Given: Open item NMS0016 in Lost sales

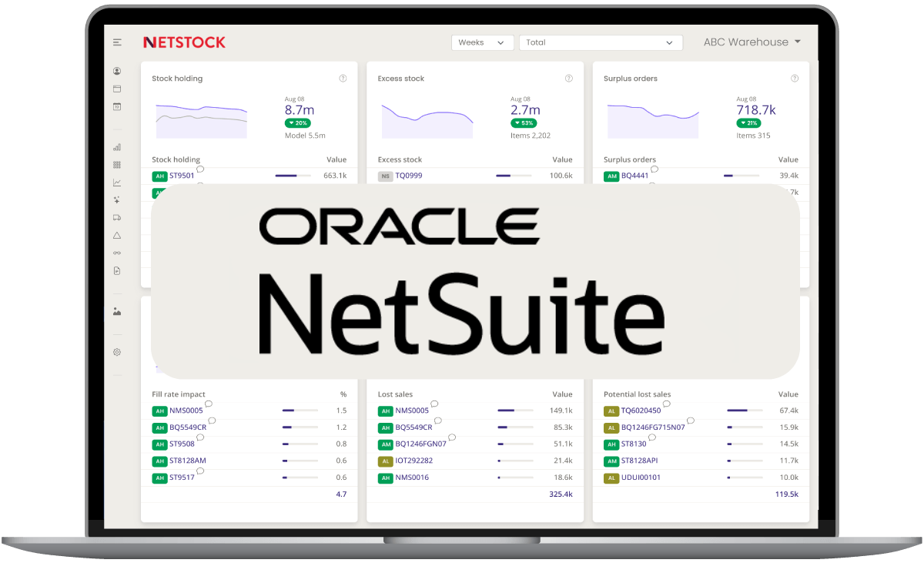Looking at the screenshot, I should click(x=412, y=478).
